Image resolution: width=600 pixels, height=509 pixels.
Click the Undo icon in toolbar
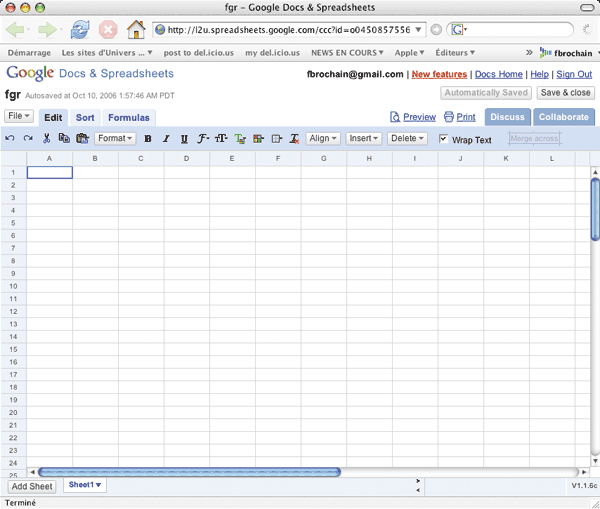click(x=10, y=139)
